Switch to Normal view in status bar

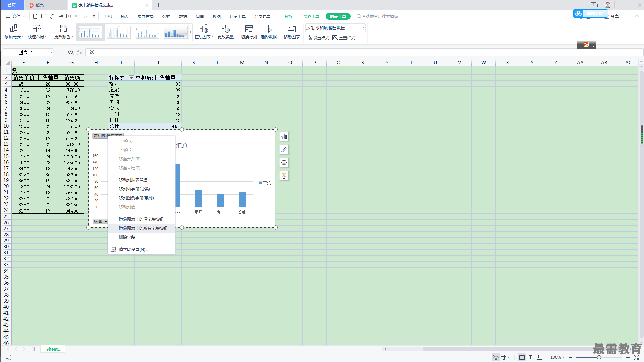point(522,357)
